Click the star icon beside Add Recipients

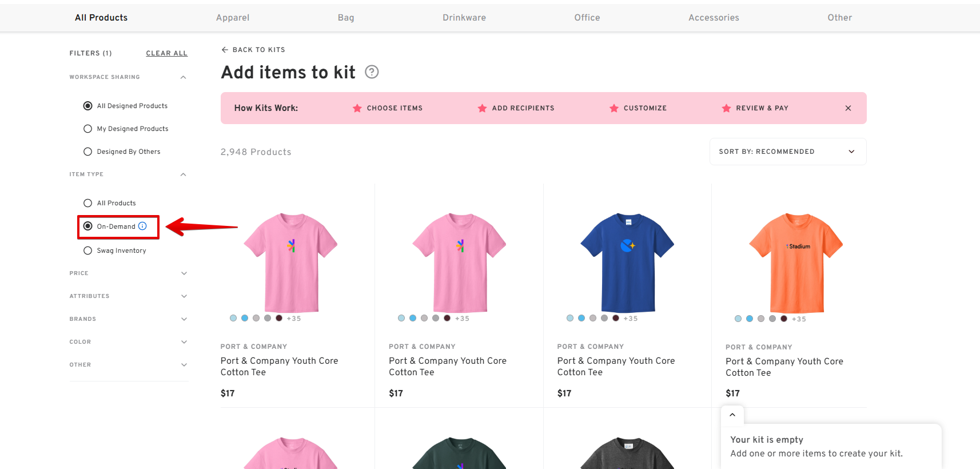(482, 108)
